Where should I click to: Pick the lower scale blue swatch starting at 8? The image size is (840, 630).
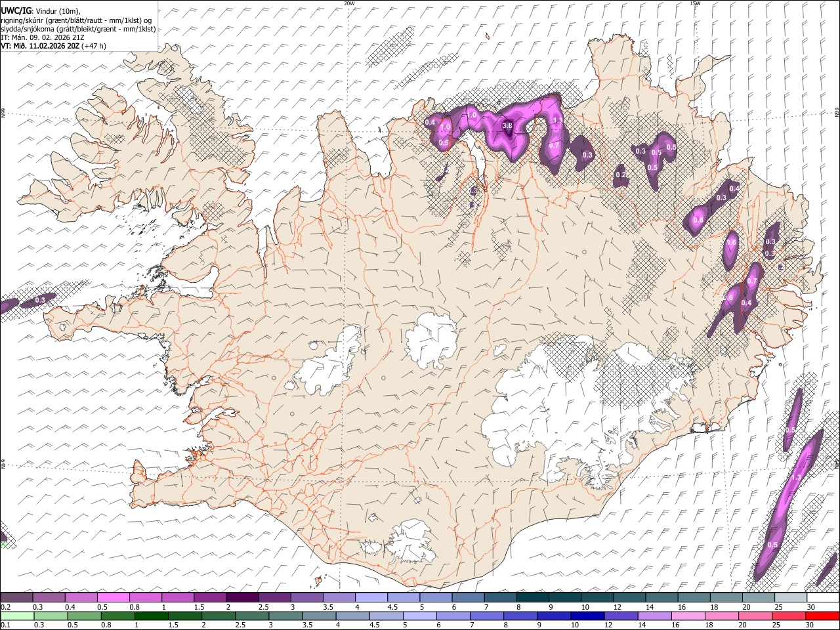520,616
